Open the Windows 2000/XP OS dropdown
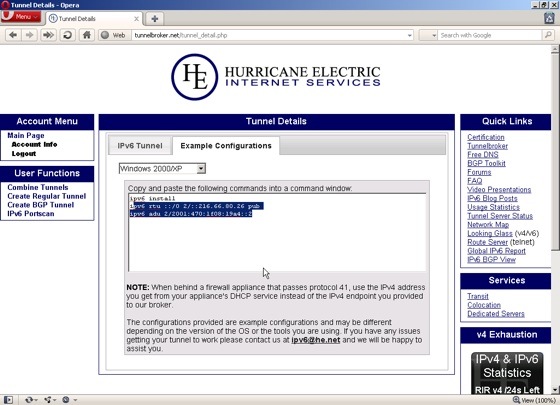The width and height of the screenshot is (560, 405). pyautogui.click(x=162, y=169)
